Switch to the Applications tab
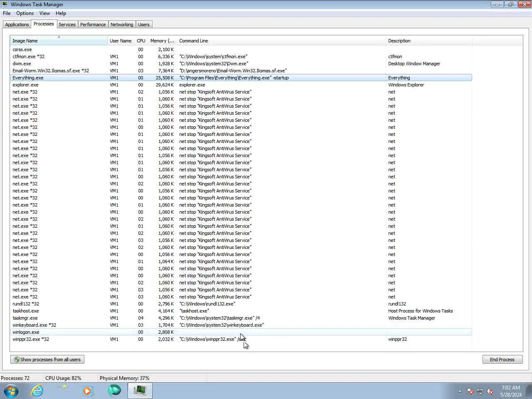Screen dimensions: 532x399 [17, 25]
